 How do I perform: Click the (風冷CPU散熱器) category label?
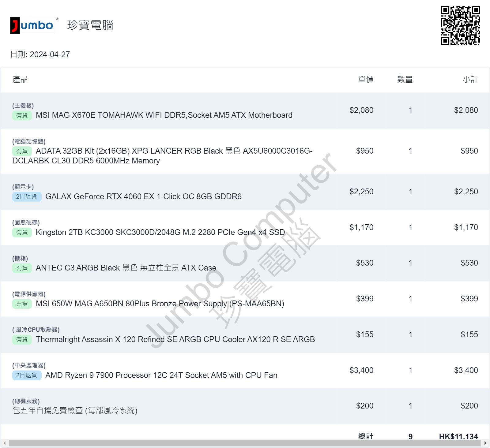tap(36, 330)
